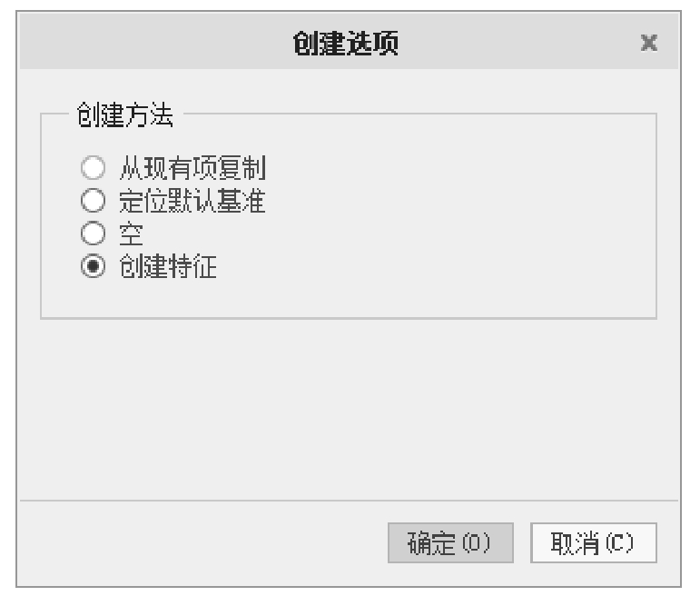Close the 创建选项 dialog with the X
This screenshot has height=596, width=700.
click(648, 43)
